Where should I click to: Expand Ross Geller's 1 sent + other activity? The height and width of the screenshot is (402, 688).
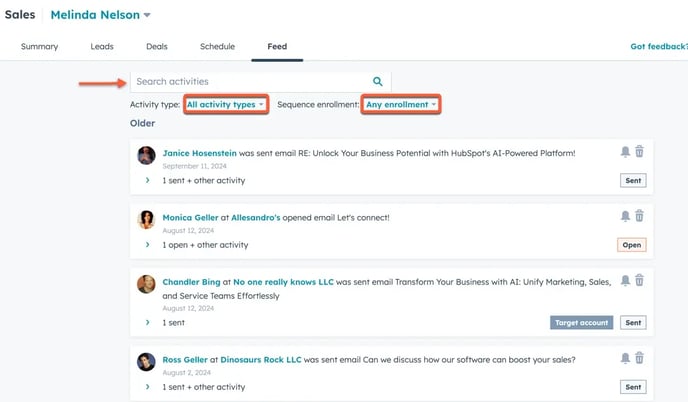(147, 387)
